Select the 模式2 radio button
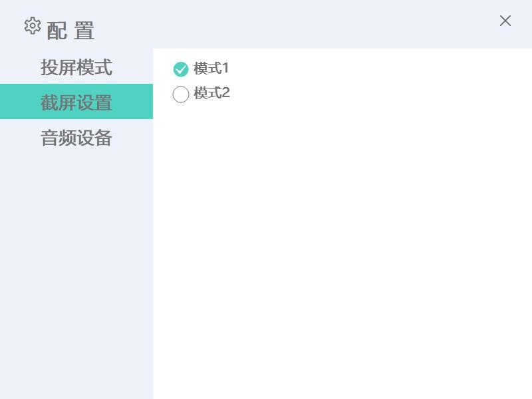532x399 pixels. click(181, 94)
